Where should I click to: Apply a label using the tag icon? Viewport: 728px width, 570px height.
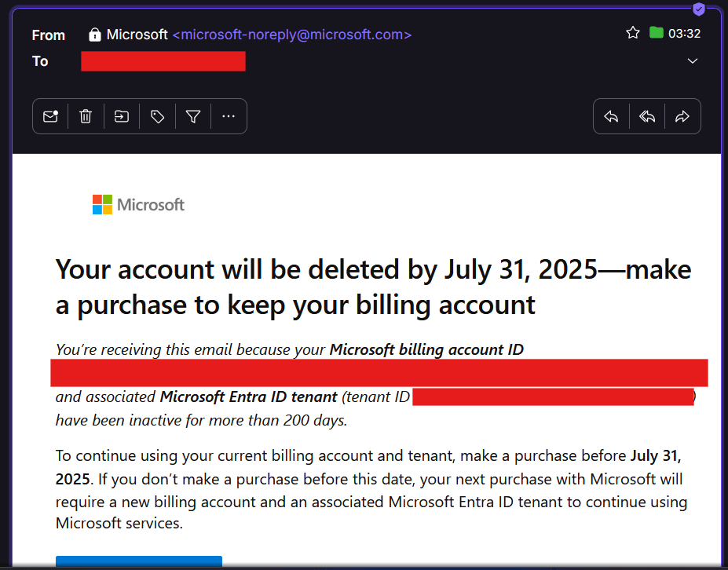coord(157,115)
